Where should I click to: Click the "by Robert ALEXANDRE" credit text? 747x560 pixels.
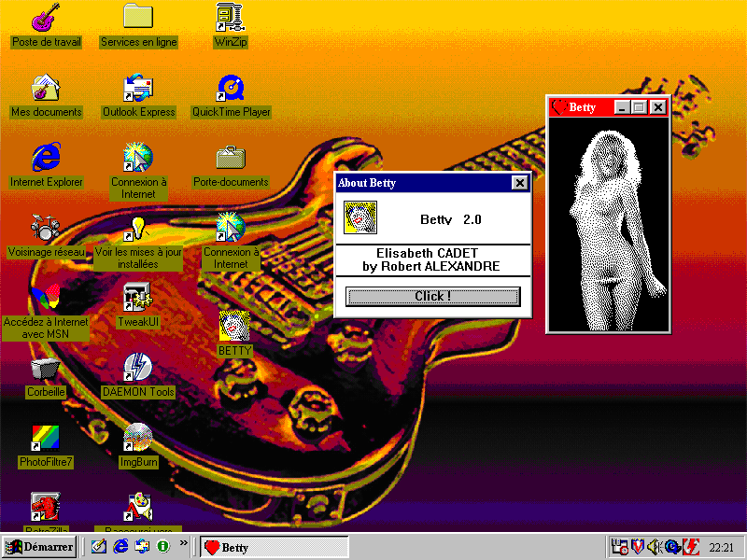tap(431, 266)
